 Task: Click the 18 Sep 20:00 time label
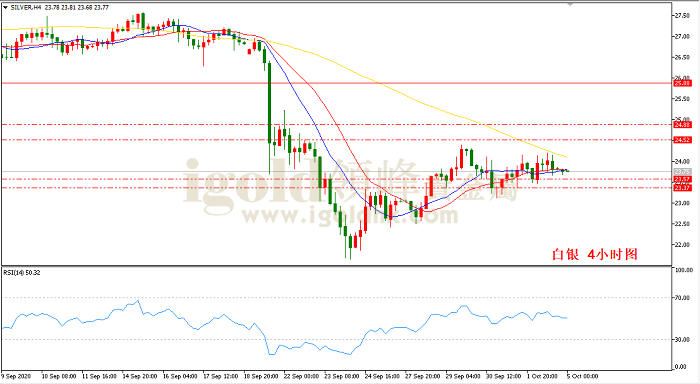coord(261,376)
